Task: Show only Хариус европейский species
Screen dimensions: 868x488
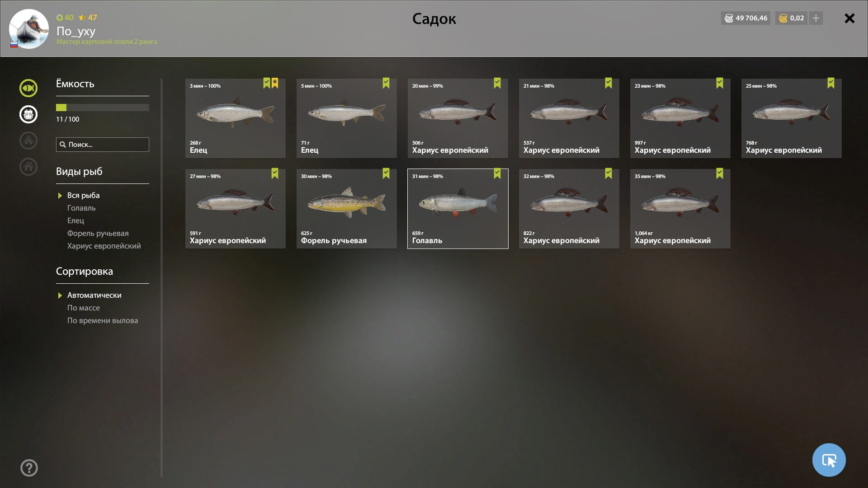Action: [x=104, y=246]
